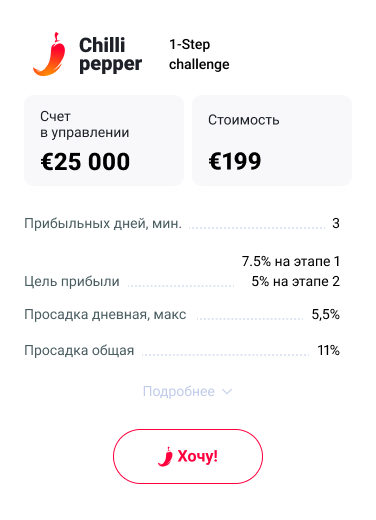This screenshot has height=520, width=376.
Task: Click the Цель прибыли row label
Action: (72, 282)
